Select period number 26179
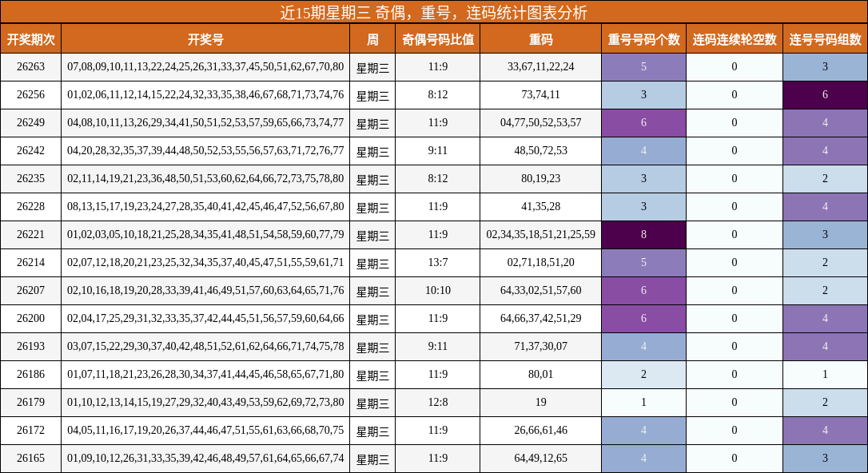This screenshot has height=473, width=868. (30, 402)
